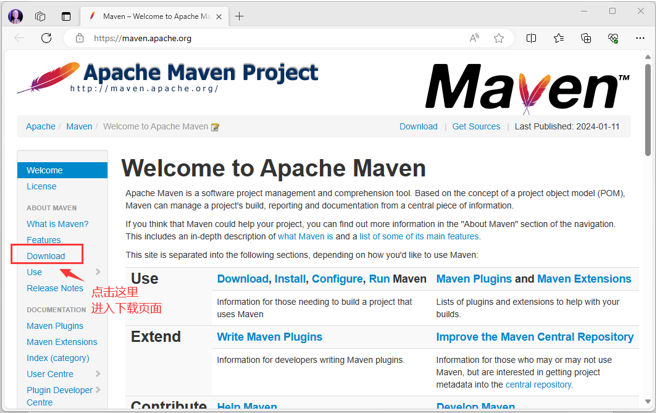
Task: Open Apache breadcrumb link
Action: pyautogui.click(x=41, y=126)
